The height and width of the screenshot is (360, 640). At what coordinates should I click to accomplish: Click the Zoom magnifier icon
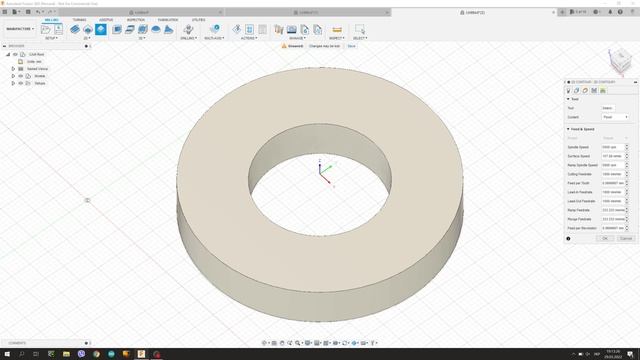[298, 343]
